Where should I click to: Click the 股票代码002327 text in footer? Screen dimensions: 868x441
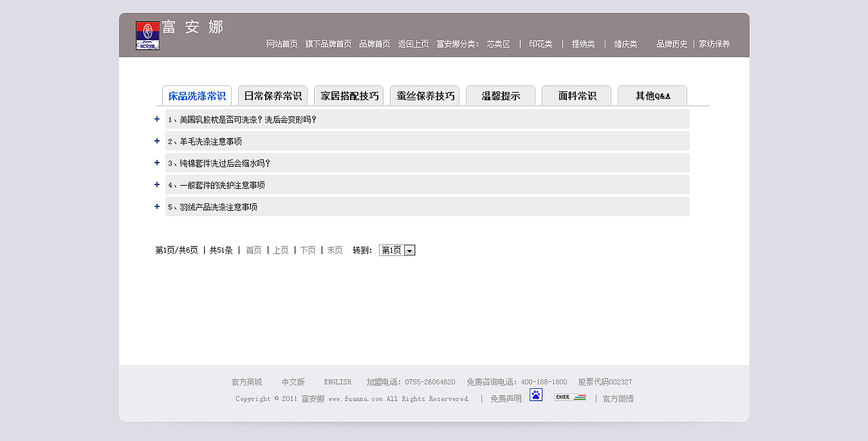point(605,382)
